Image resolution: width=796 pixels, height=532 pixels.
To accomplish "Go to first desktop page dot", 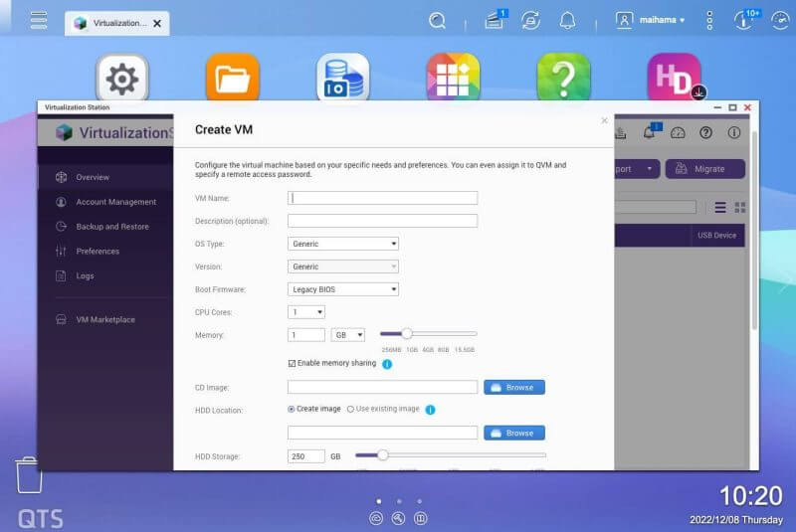I will point(379,501).
